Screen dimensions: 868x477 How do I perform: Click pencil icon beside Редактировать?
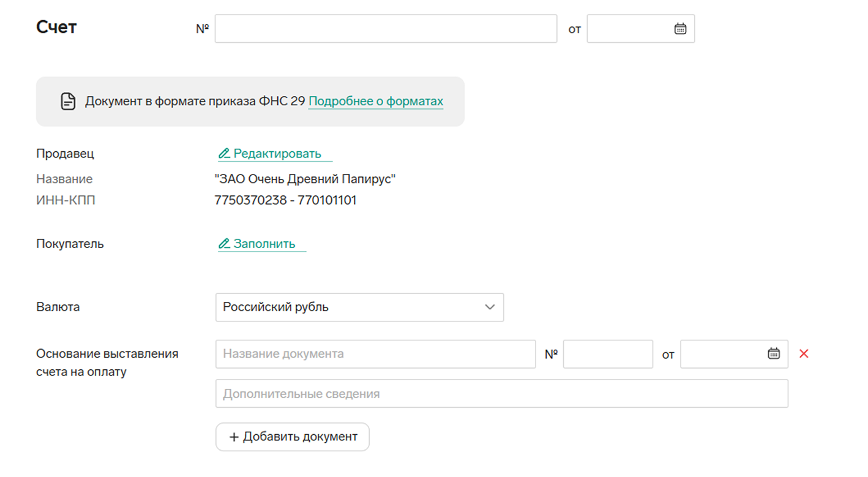(224, 154)
